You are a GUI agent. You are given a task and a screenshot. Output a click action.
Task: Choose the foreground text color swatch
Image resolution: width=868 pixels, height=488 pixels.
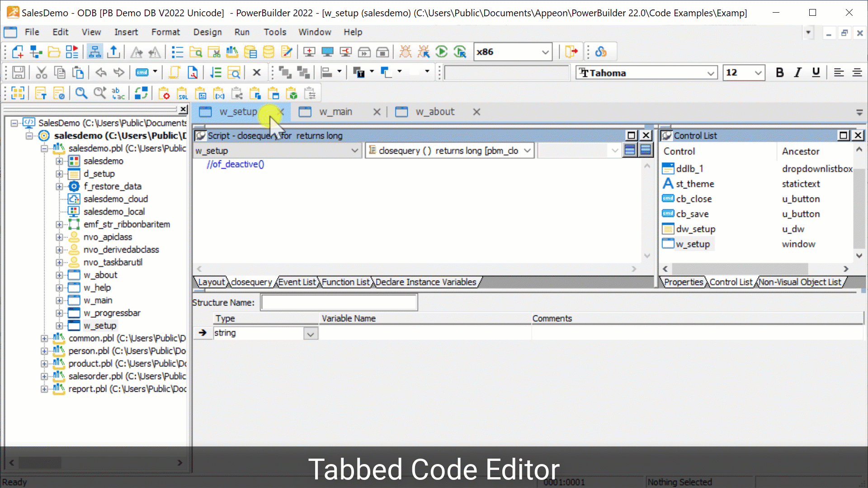pos(359,73)
